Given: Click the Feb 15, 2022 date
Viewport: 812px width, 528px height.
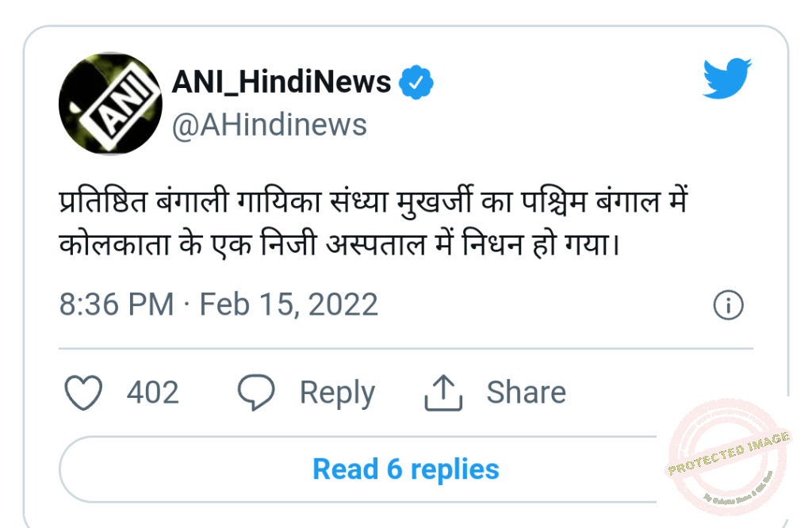Looking at the screenshot, I should click(289, 304).
